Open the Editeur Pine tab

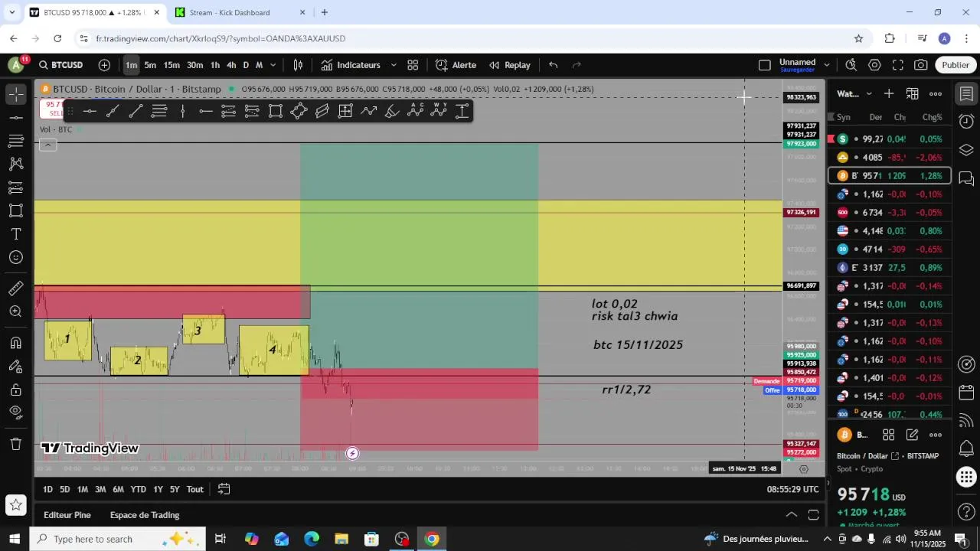(x=67, y=515)
